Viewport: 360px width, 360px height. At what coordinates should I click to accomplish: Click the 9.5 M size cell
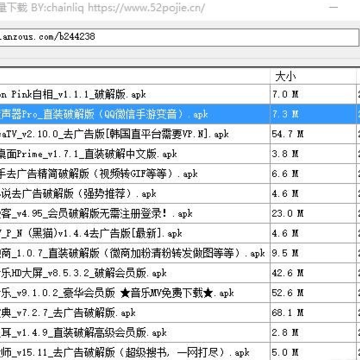(313, 253)
